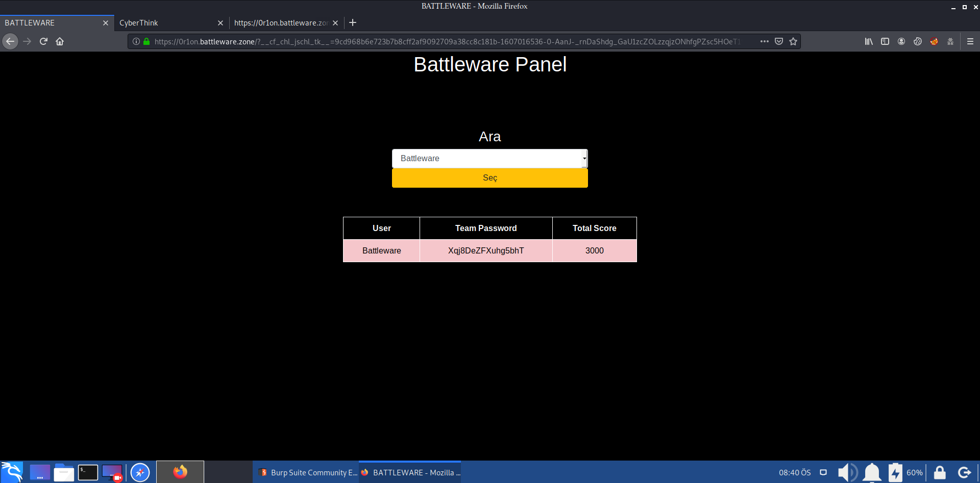Open a new browser tab
The image size is (980, 483).
pyautogui.click(x=353, y=22)
